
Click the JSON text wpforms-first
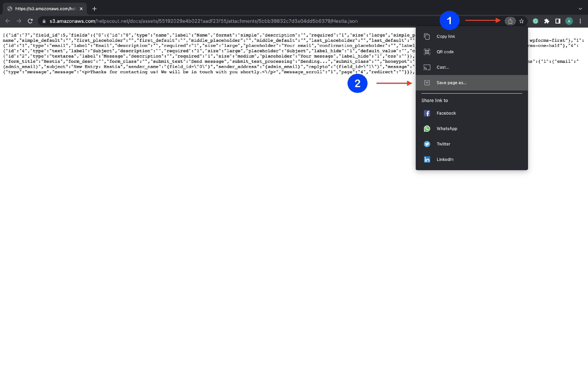point(547,40)
